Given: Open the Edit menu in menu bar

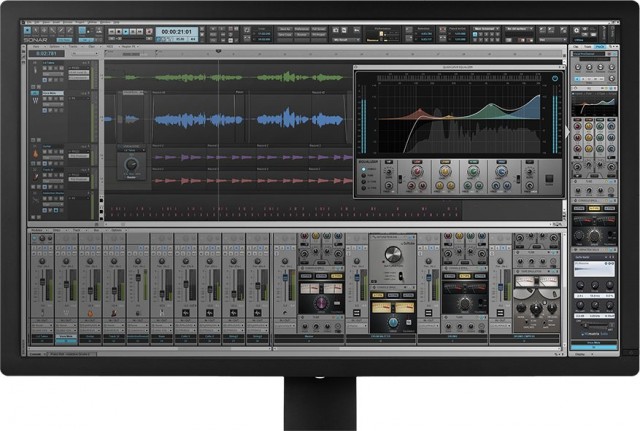Looking at the screenshot, I should 43,21.
